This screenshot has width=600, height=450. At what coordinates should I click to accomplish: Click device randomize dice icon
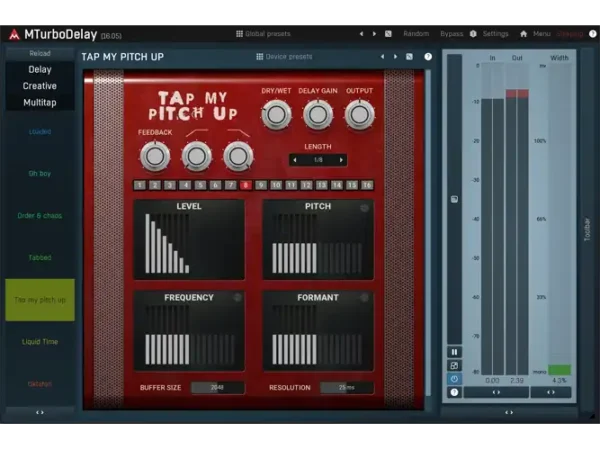[409, 57]
